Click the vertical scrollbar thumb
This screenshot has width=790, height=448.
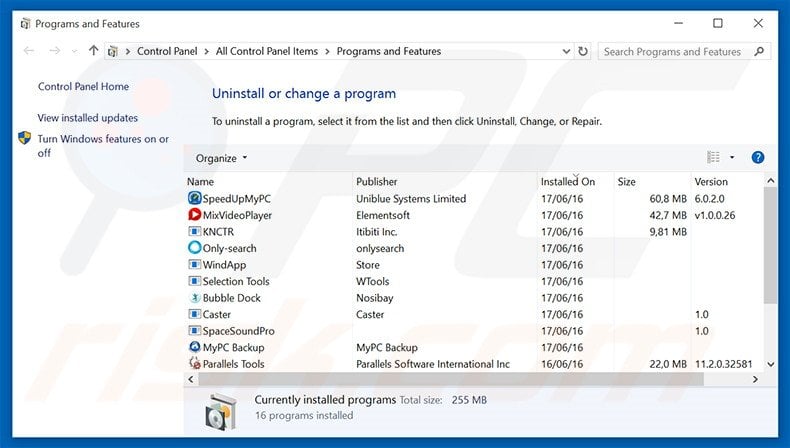click(770, 245)
